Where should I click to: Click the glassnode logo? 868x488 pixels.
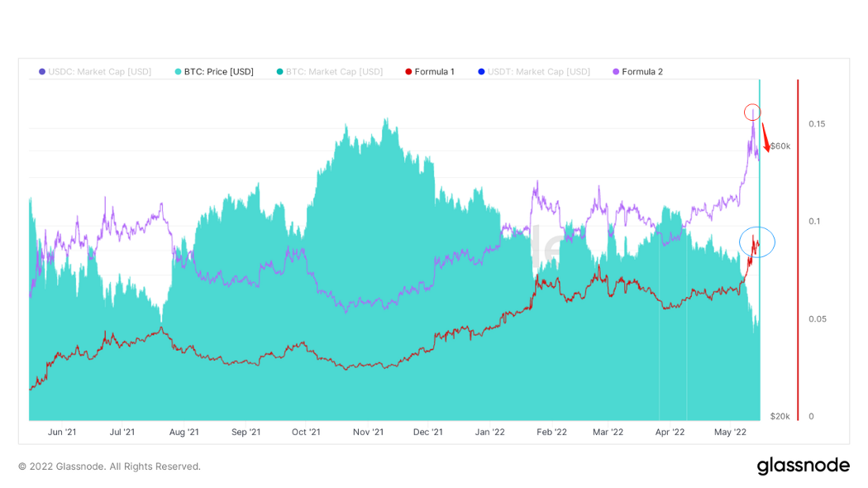click(x=803, y=466)
